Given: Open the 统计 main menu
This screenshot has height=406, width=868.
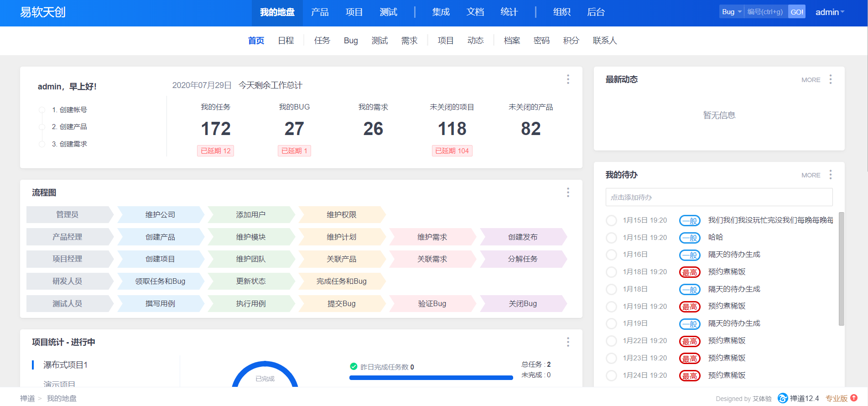Looking at the screenshot, I should 509,12.
